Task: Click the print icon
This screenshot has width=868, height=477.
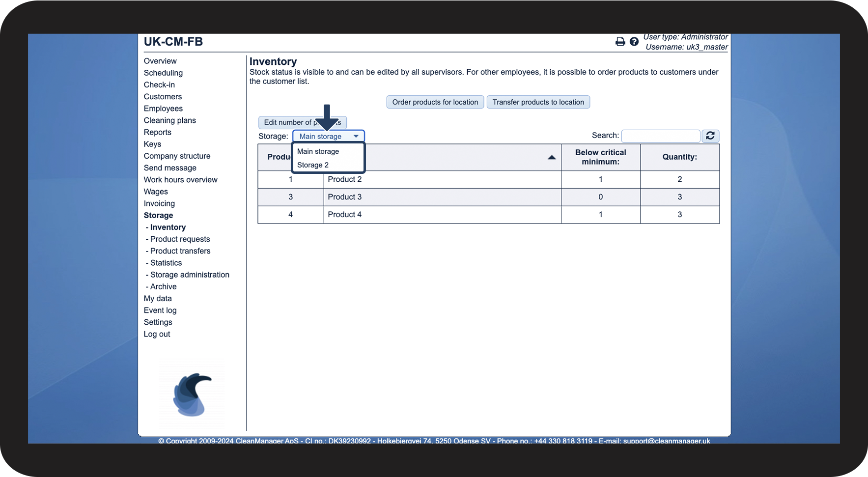Action: point(620,42)
